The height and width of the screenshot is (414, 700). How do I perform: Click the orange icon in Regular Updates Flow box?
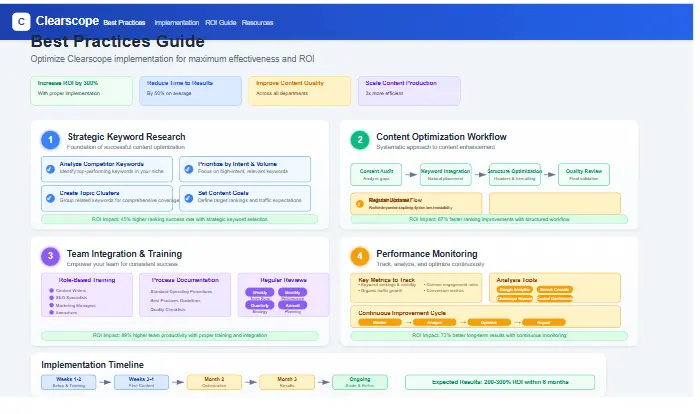click(360, 204)
